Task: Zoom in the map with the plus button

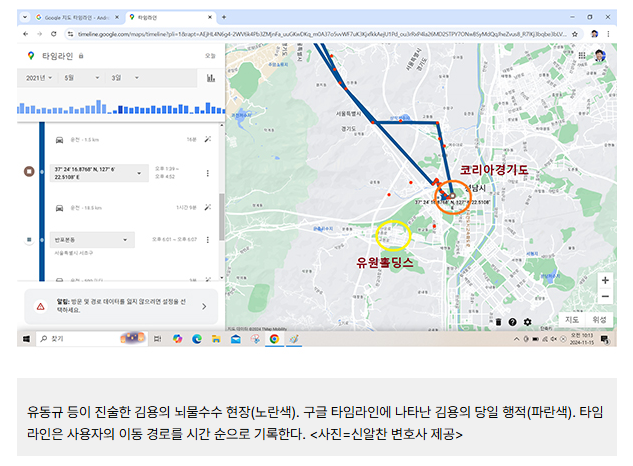Action: [605, 280]
